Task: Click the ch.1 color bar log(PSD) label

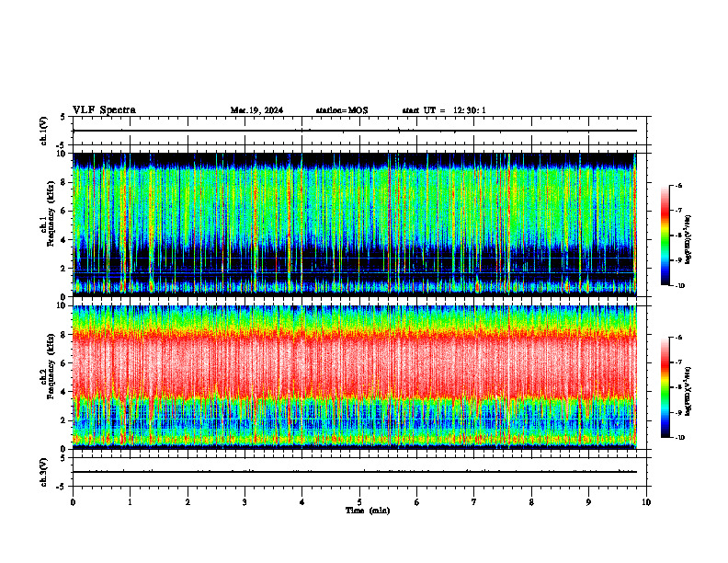Action: [688, 240]
